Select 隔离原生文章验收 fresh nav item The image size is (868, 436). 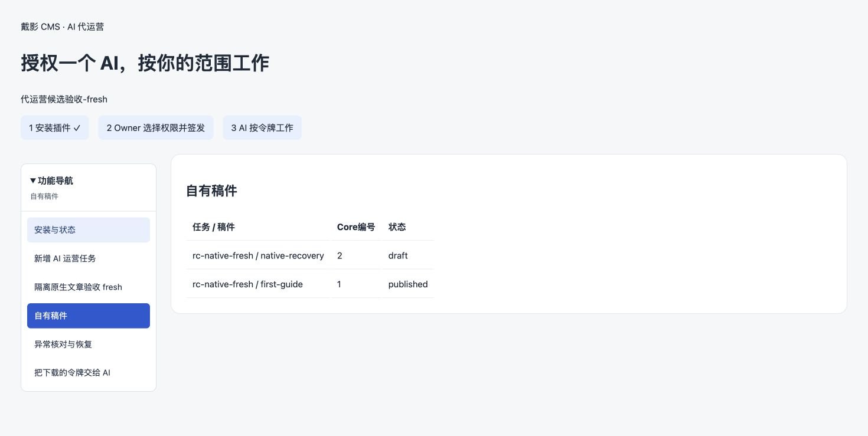pyautogui.click(x=89, y=287)
